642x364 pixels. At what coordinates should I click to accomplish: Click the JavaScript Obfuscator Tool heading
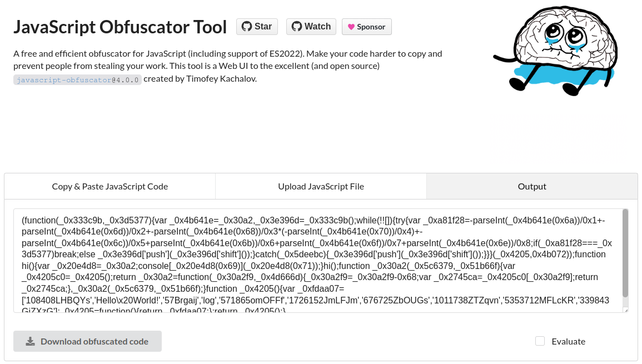pyautogui.click(x=120, y=27)
